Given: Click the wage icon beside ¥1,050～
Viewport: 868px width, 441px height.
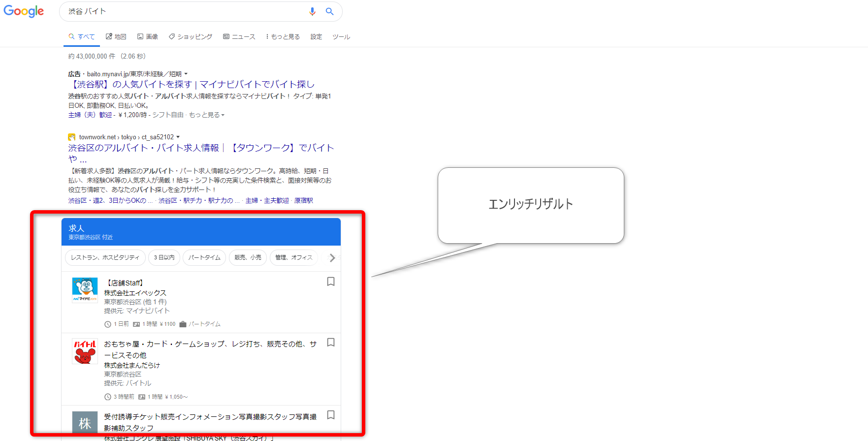Looking at the screenshot, I should [x=142, y=397].
